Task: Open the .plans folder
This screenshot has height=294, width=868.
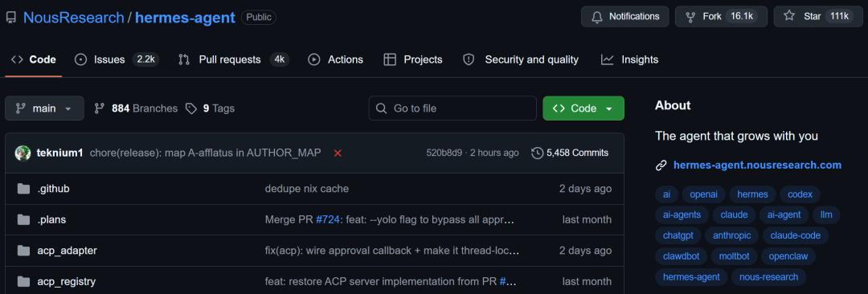Action: [x=51, y=220]
